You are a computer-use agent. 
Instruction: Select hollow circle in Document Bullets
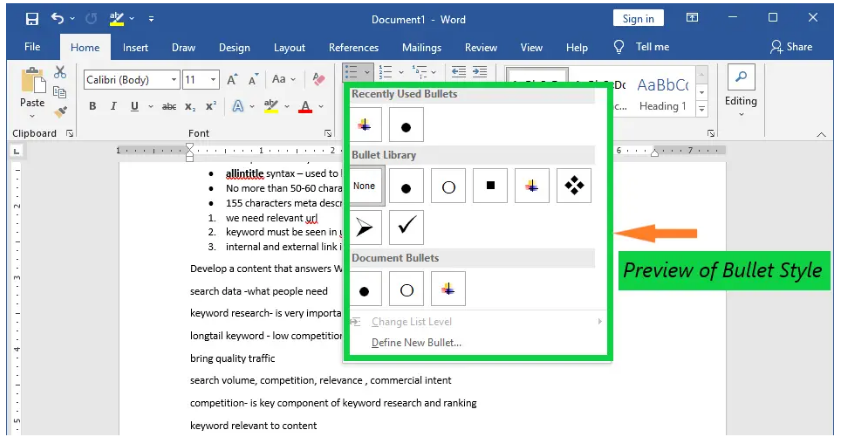pyautogui.click(x=407, y=290)
